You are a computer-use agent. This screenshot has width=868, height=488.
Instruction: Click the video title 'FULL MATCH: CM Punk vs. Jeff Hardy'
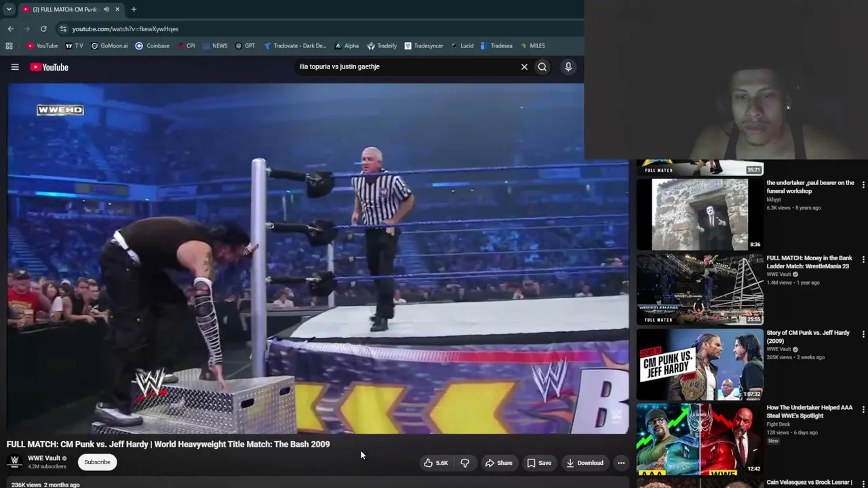168,444
